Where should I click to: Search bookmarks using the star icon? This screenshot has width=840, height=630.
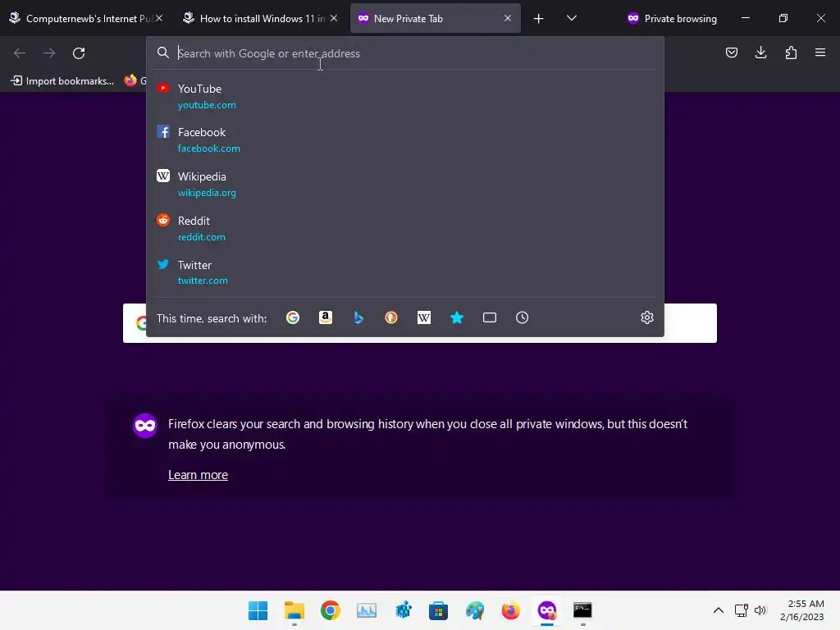pos(456,317)
